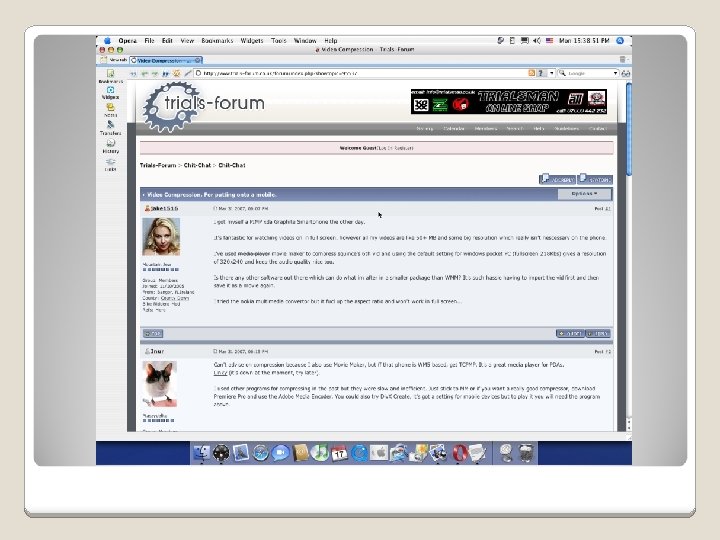Click the red Opera icon in the Dock
This screenshot has width=720, height=540.
pos(459,453)
